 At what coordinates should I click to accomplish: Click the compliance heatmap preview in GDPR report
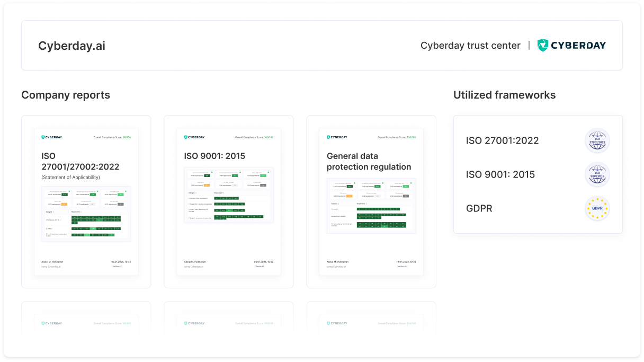pos(371,206)
